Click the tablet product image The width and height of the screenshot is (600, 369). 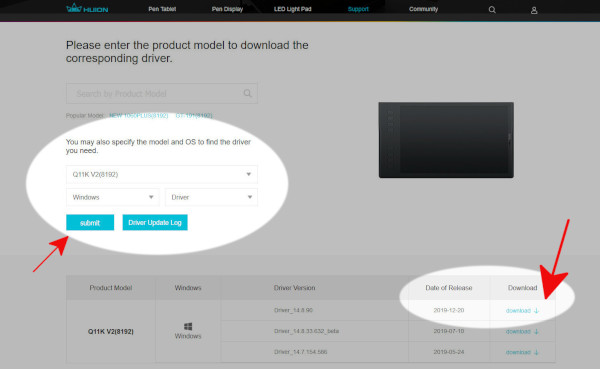tap(446, 140)
